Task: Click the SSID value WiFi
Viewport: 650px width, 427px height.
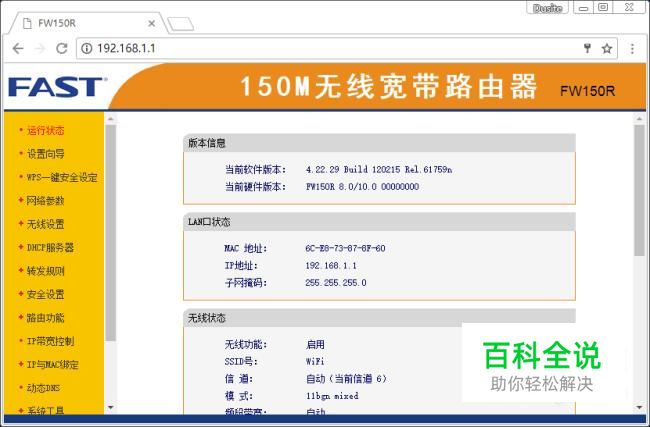Action: (315, 361)
